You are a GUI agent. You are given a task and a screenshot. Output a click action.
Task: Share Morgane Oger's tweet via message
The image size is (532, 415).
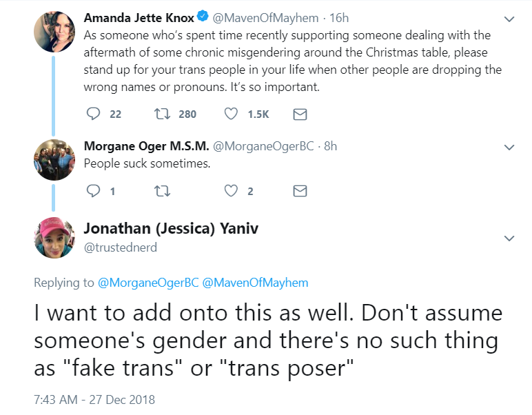click(300, 191)
